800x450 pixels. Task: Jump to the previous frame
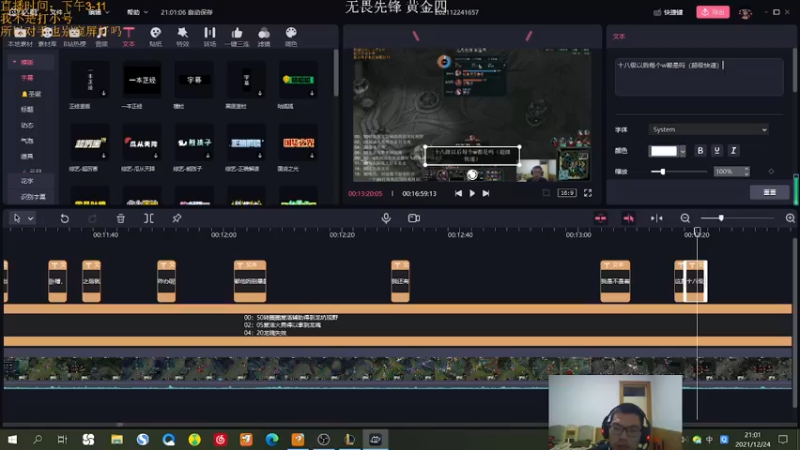458,193
